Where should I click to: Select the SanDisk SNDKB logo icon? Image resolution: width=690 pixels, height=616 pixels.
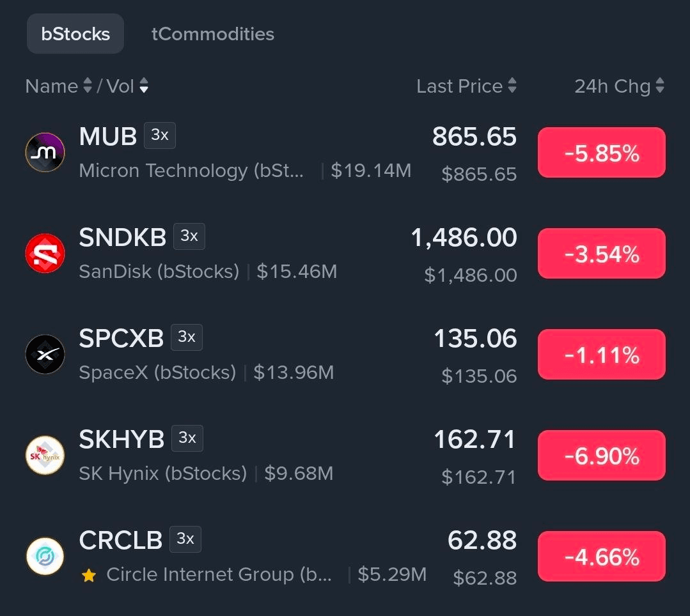click(45, 253)
